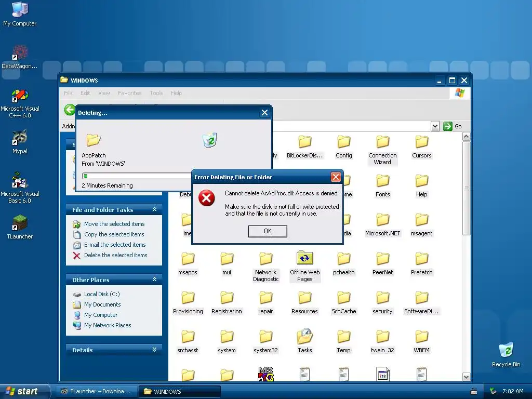Select the Tasks folder
Viewport: 532px width, 399px height.
[304, 341]
